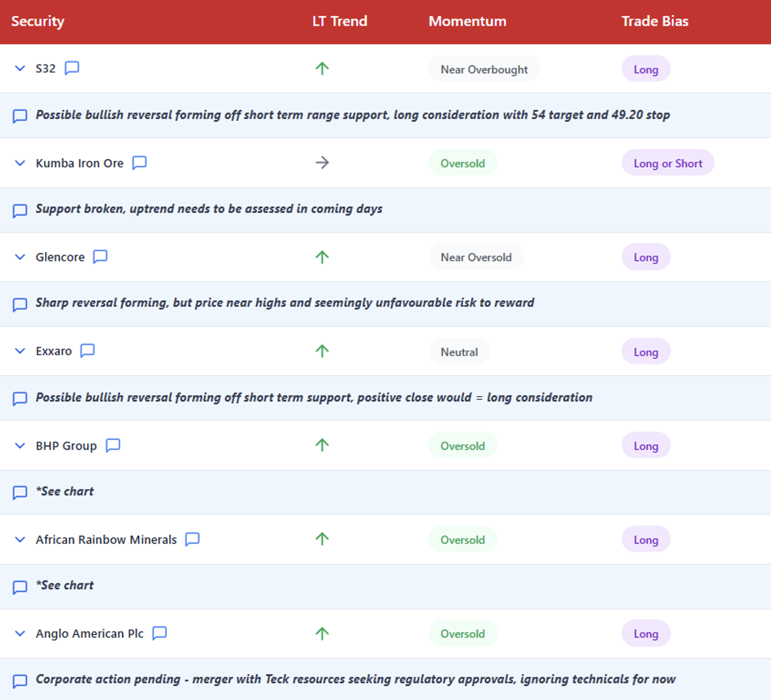771x700 pixels.
Task: Click S32's green uptrend arrow
Action: [x=322, y=68]
